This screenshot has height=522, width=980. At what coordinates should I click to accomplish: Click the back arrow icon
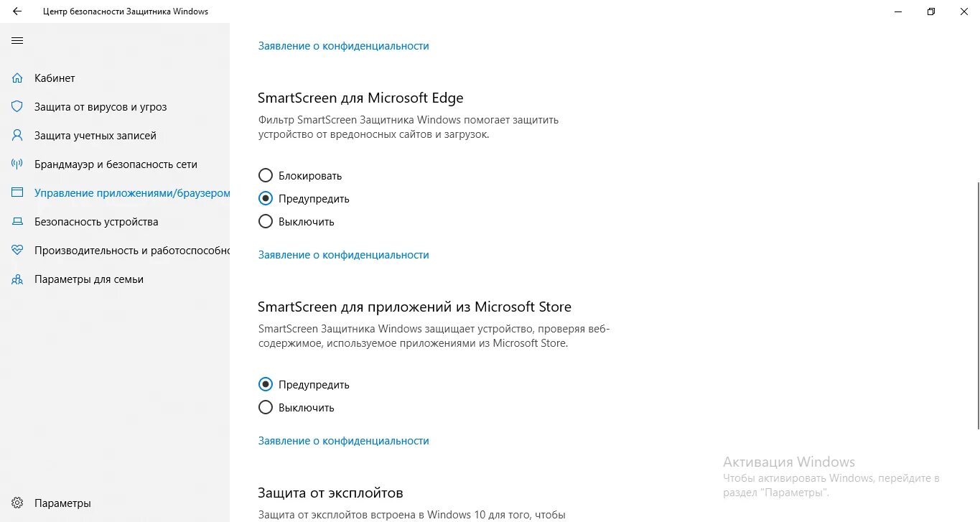[x=17, y=11]
